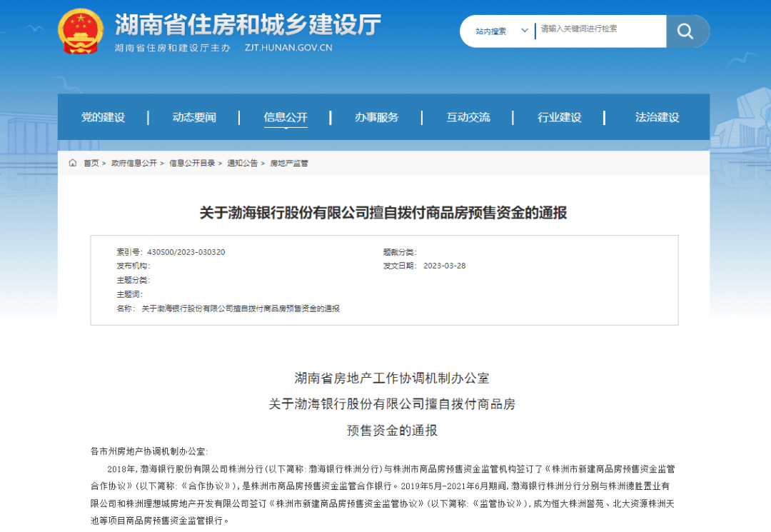771x532 pixels.
Task: Open 政府信息公开 breadcrumb link
Action: coord(134,164)
